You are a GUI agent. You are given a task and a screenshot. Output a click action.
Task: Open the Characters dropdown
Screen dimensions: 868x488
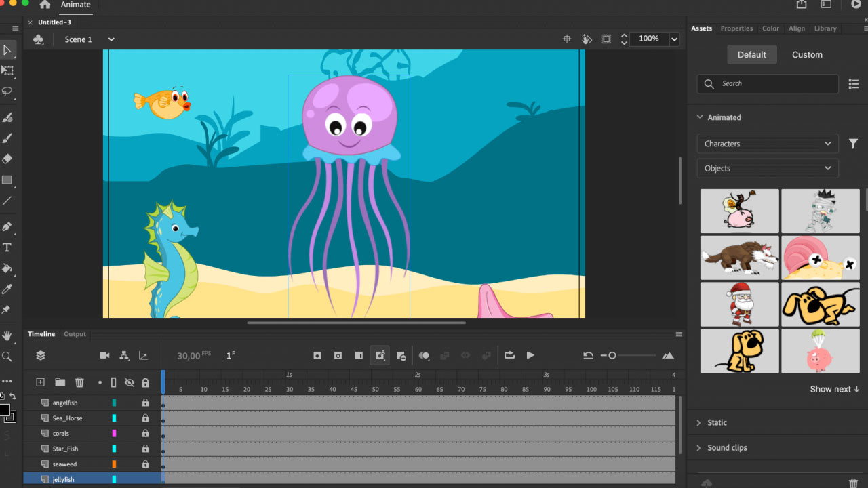point(767,143)
